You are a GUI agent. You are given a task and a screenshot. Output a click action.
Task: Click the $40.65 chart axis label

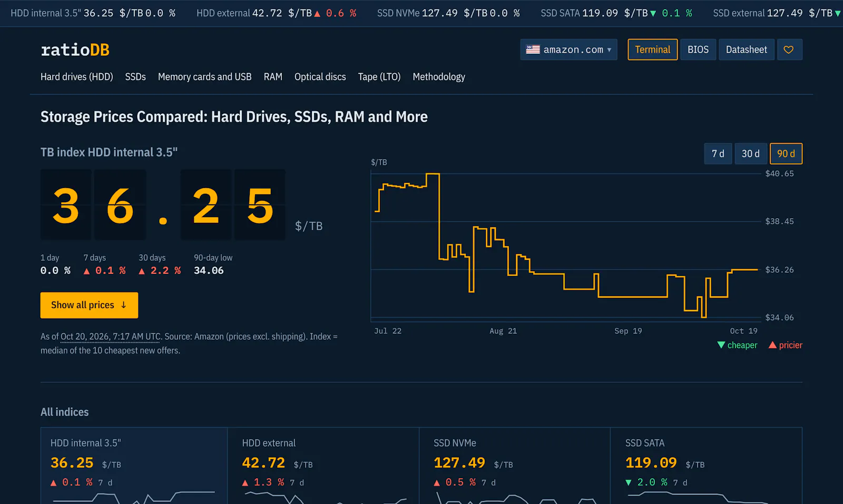pos(779,174)
